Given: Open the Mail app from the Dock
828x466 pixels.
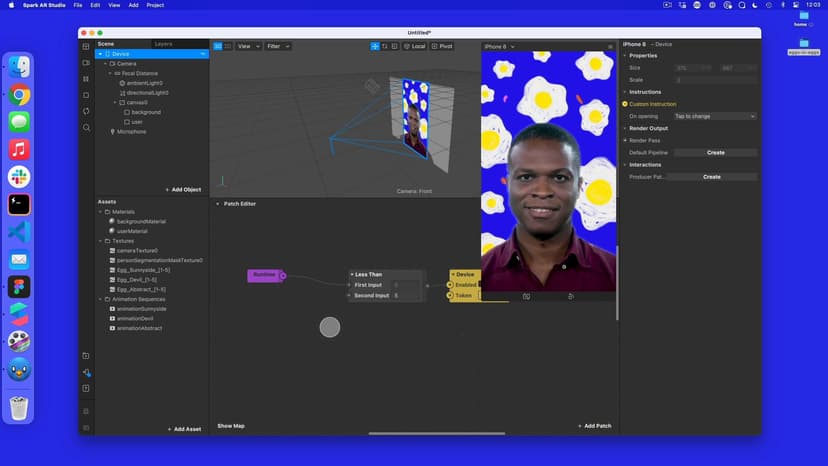Looking at the screenshot, I should click(x=19, y=259).
